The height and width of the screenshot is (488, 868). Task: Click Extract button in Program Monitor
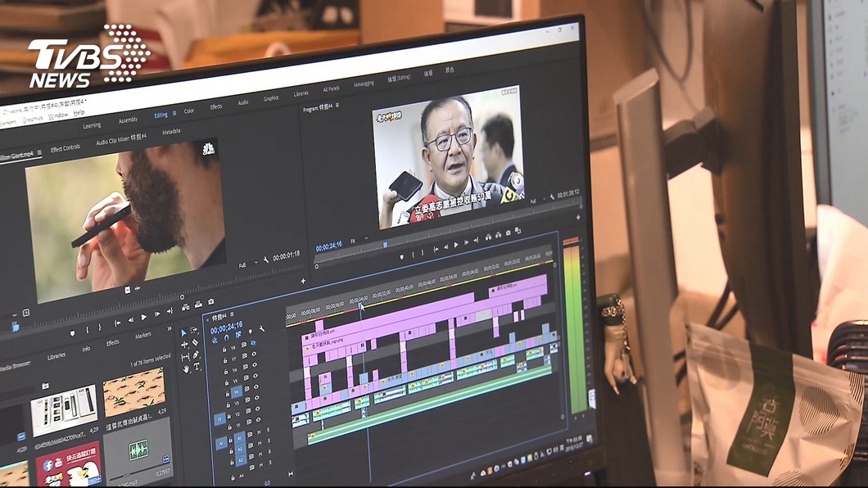coord(498,235)
